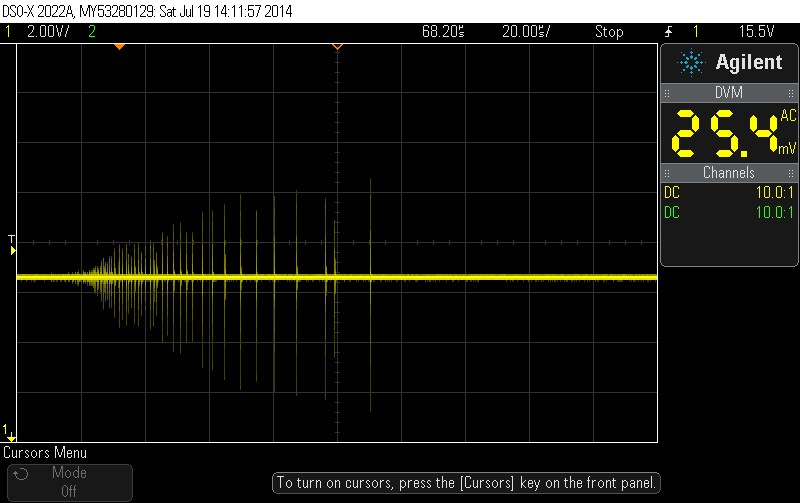Click the DVM 25.4 mV reading
The image size is (800, 503).
[x=726, y=134]
